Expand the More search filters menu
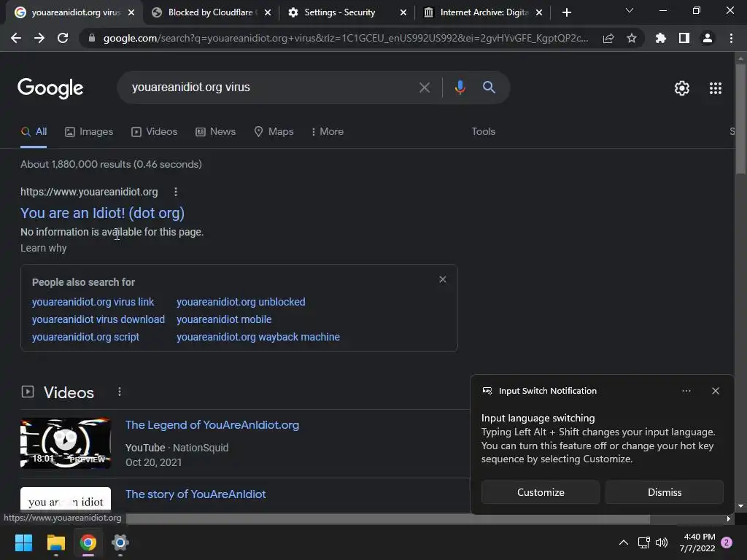The image size is (747, 560). pos(328,131)
